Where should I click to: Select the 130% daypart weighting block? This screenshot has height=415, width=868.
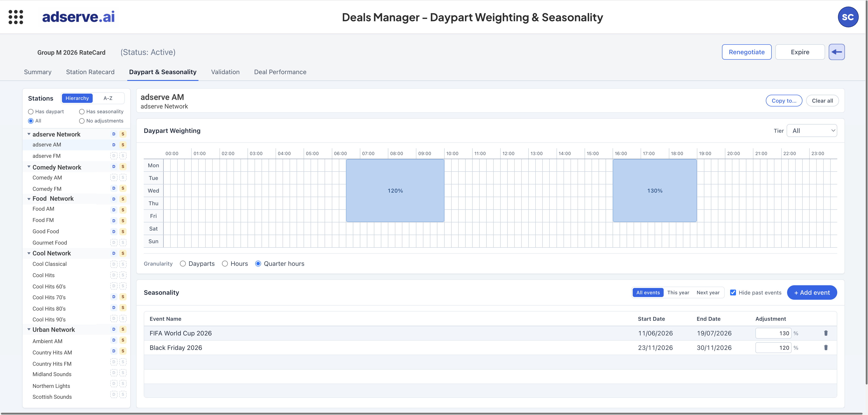click(x=655, y=190)
